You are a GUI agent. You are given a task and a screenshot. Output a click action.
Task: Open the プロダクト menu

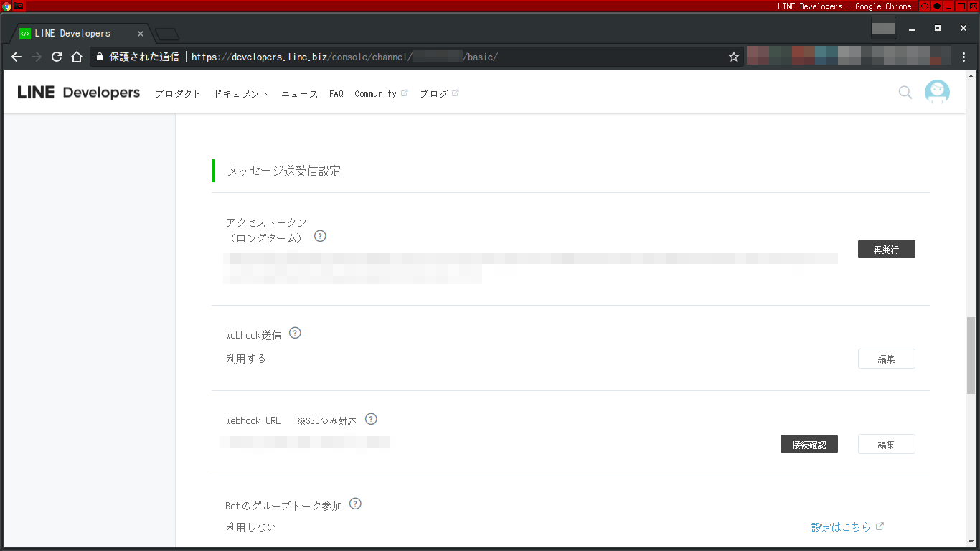(x=177, y=93)
